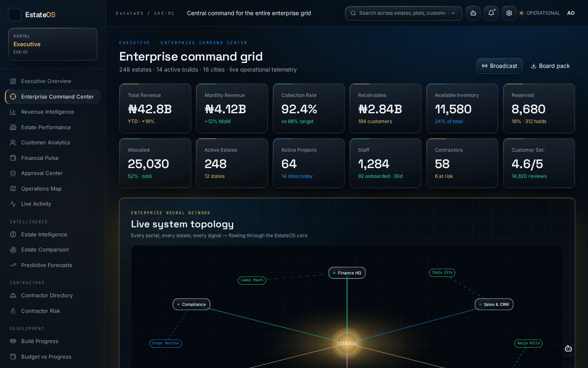Open settings gear in header
The width and height of the screenshot is (588, 368).
pyautogui.click(x=509, y=13)
